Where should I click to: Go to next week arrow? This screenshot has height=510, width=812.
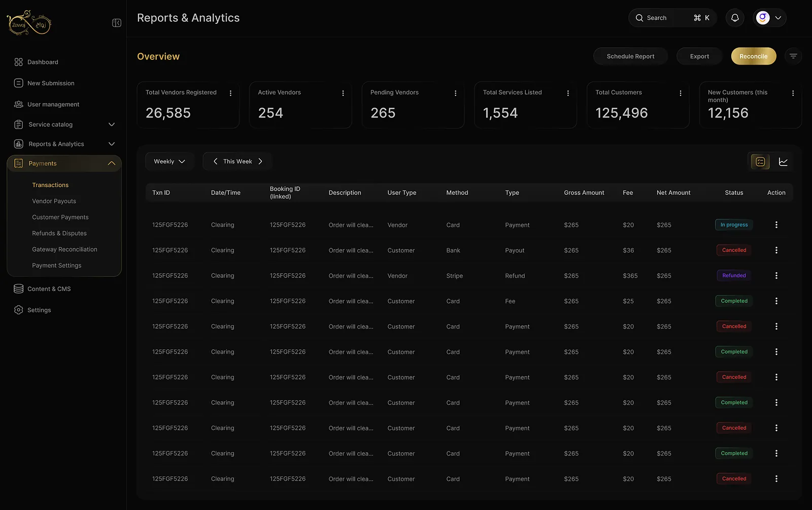260,162
